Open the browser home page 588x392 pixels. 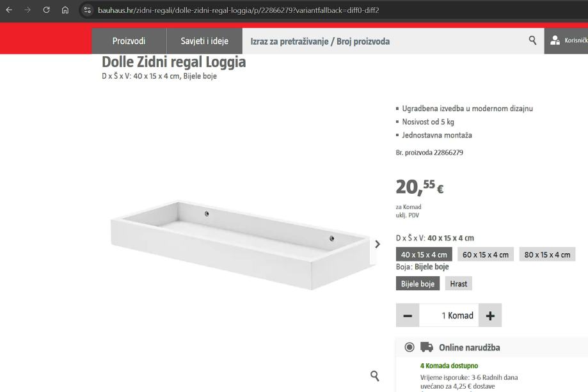tap(65, 10)
